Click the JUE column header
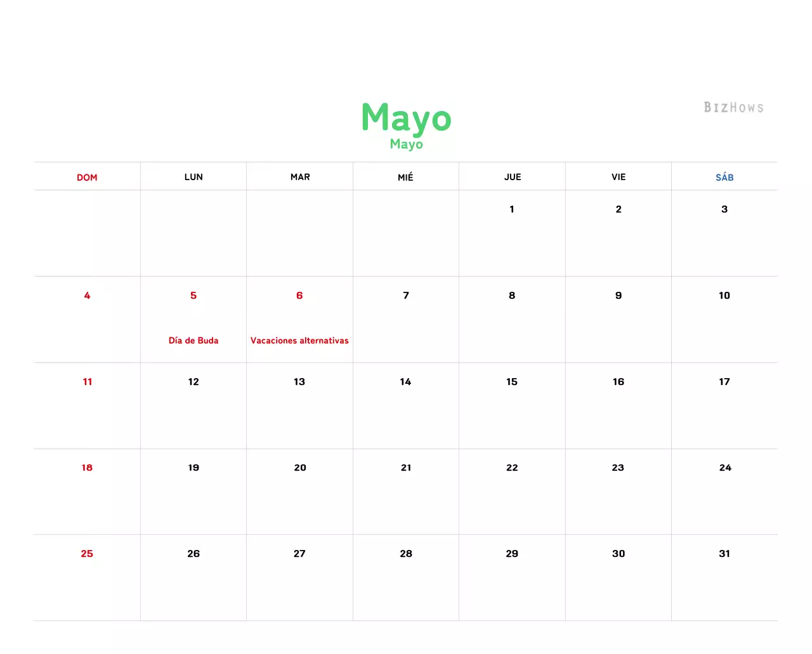Image resolution: width=812 pixels, height=654 pixels. point(512,177)
